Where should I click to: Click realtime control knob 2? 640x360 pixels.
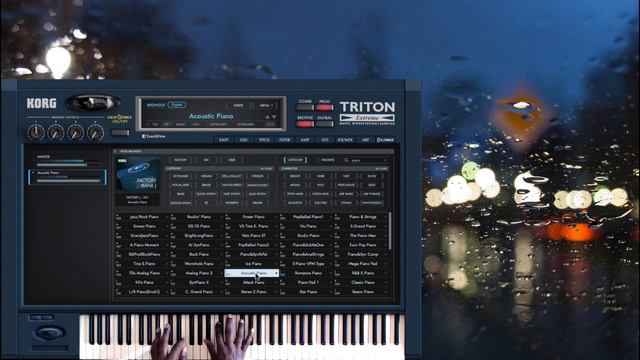(x=56, y=132)
